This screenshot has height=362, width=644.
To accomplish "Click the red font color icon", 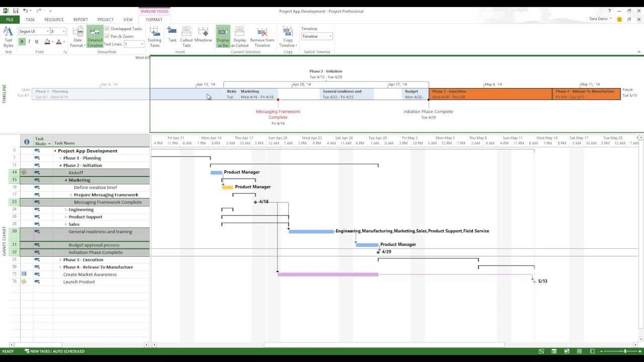I will tap(59, 41).
